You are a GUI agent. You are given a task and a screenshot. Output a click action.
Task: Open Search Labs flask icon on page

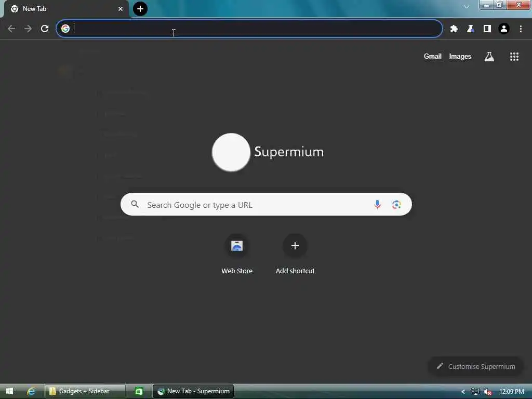(x=489, y=57)
